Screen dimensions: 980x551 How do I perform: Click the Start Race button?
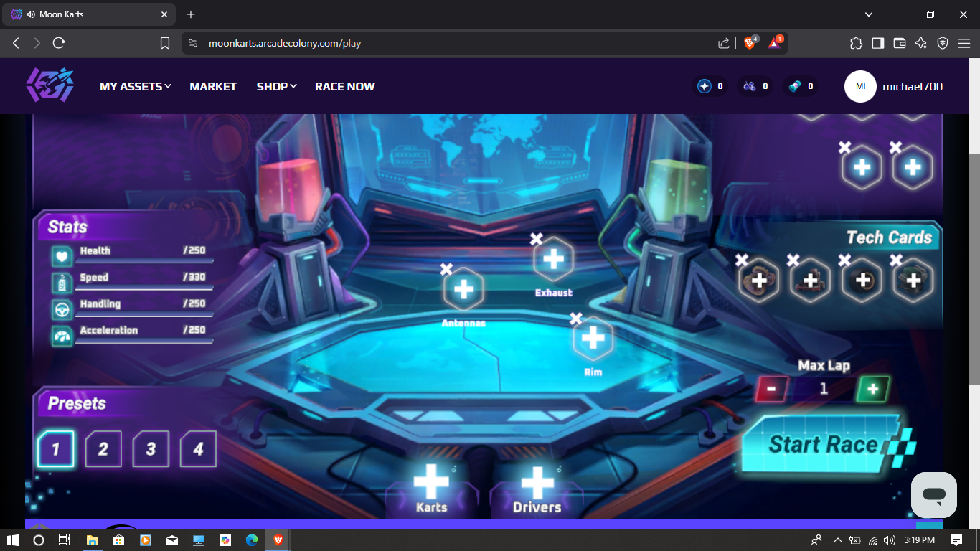[826, 445]
